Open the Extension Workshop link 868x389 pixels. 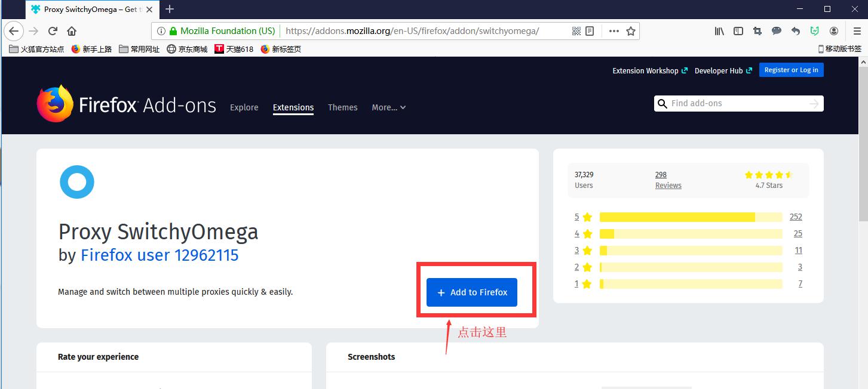650,70
